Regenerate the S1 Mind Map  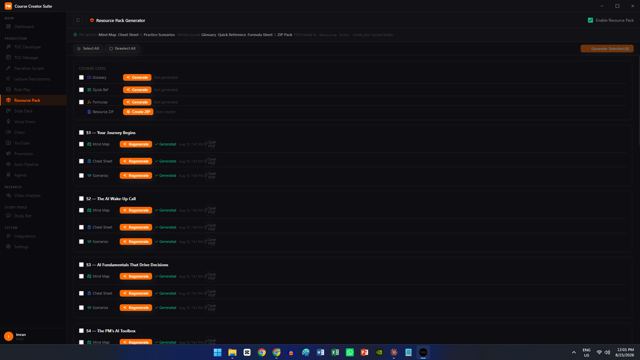coord(136,144)
